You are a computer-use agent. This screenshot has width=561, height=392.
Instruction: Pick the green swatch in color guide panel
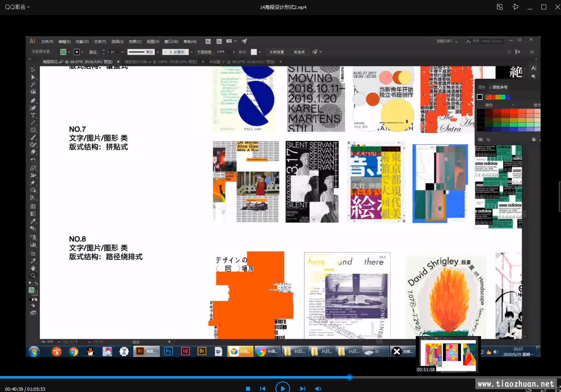click(x=503, y=97)
